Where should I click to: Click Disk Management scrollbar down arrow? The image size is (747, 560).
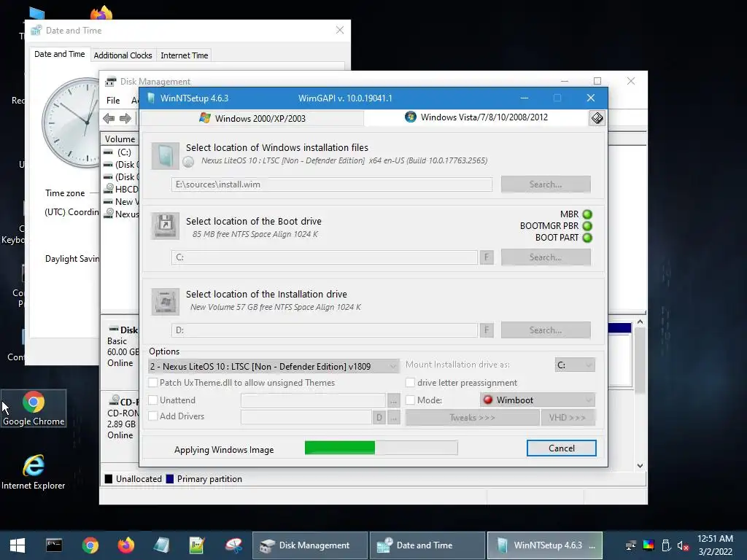640,466
